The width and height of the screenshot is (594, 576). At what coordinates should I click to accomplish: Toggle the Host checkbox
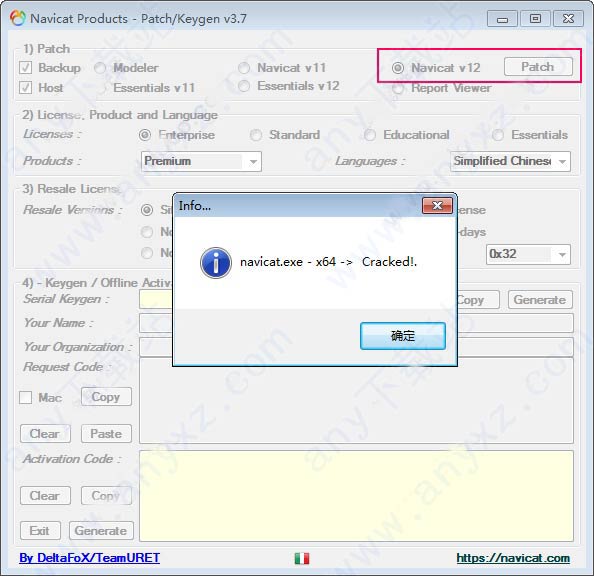[25, 88]
